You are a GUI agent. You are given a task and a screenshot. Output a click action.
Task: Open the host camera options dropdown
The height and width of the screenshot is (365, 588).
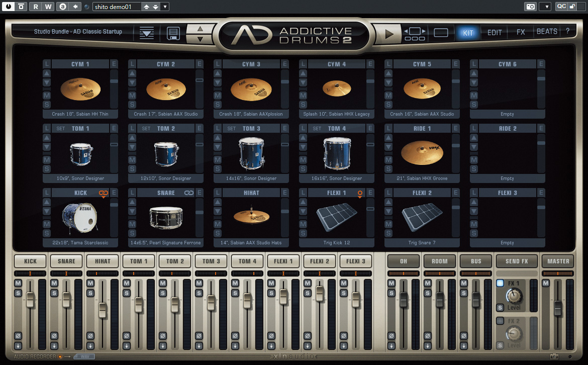547,7
